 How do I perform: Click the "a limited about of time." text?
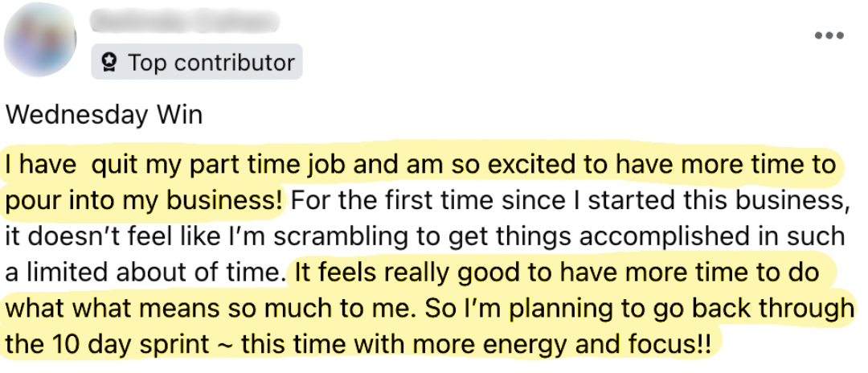pyautogui.click(x=146, y=273)
